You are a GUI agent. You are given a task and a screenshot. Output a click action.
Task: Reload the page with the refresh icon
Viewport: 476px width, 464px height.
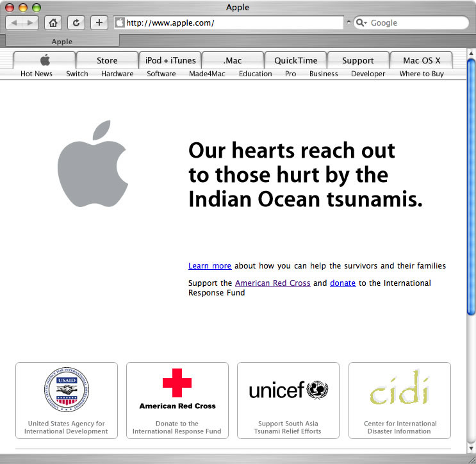pyautogui.click(x=76, y=23)
